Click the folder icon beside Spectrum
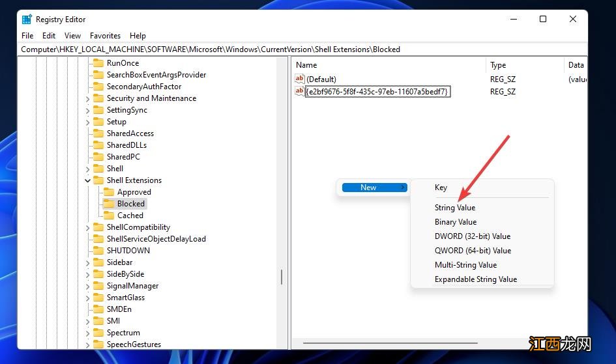Screen dimensions: 616x364 tap(98, 333)
